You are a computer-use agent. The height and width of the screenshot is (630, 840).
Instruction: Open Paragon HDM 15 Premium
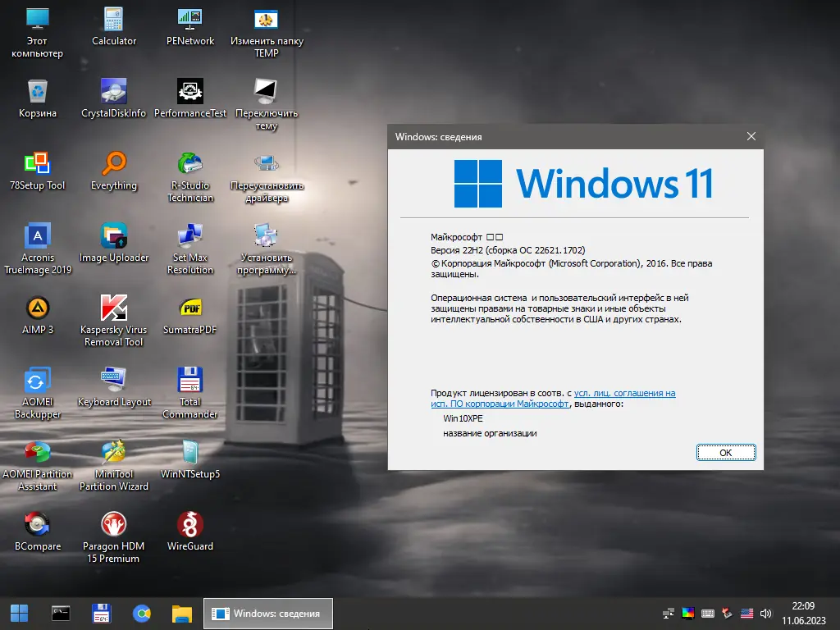click(112, 525)
